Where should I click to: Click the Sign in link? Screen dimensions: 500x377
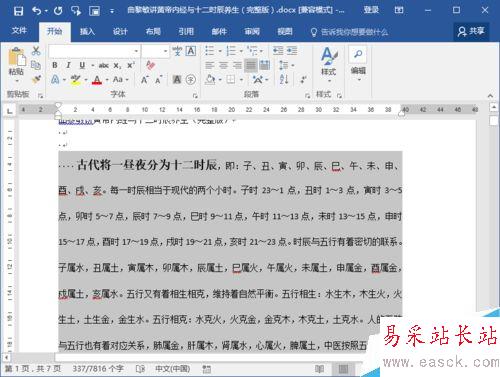click(x=371, y=10)
